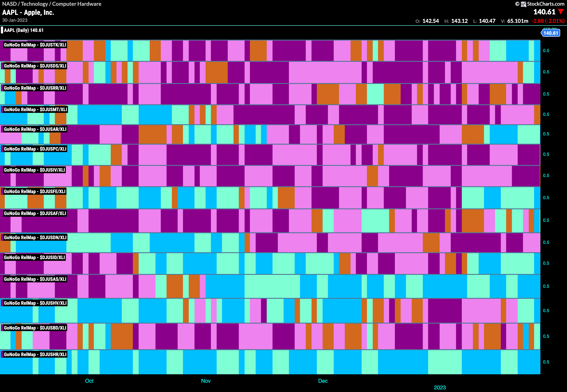Click the -2.88 (-2.01%) change value
567x392 pixels.
[x=548, y=21]
